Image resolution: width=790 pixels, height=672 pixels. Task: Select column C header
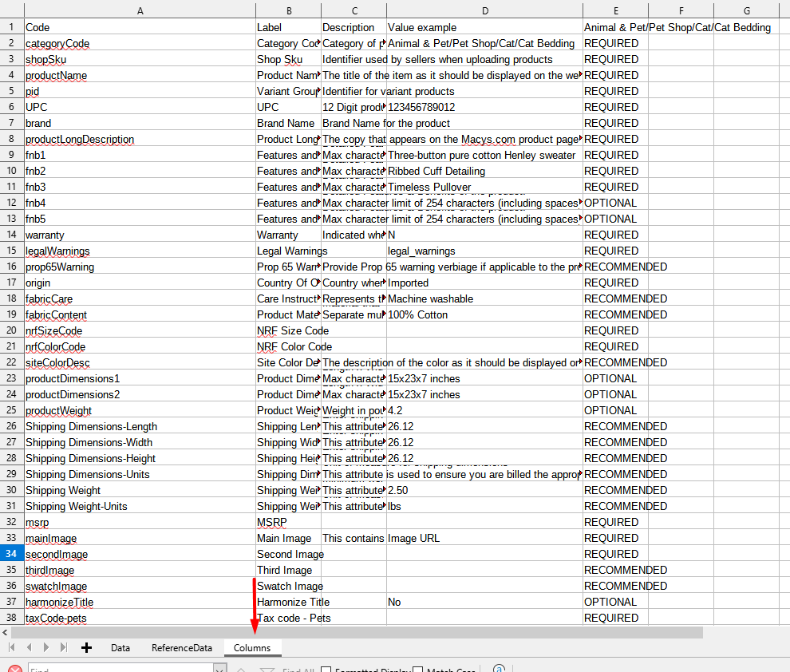click(354, 10)
